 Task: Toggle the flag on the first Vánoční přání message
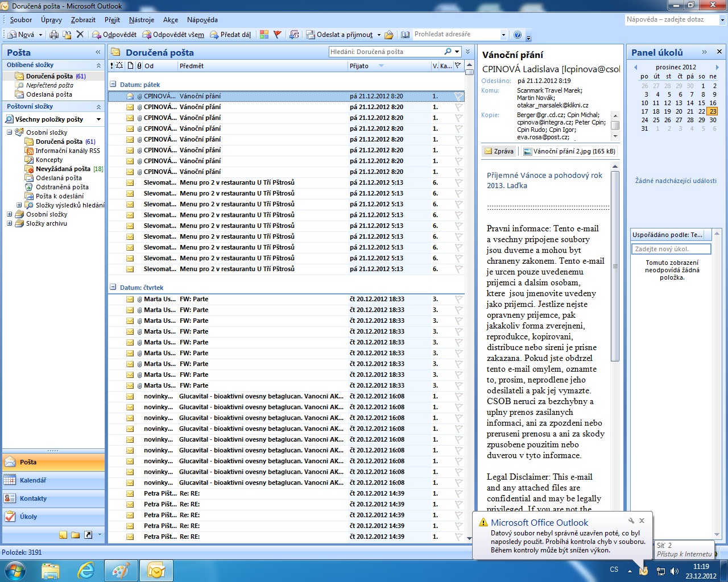pyautogui.click(x=458, y=97)
